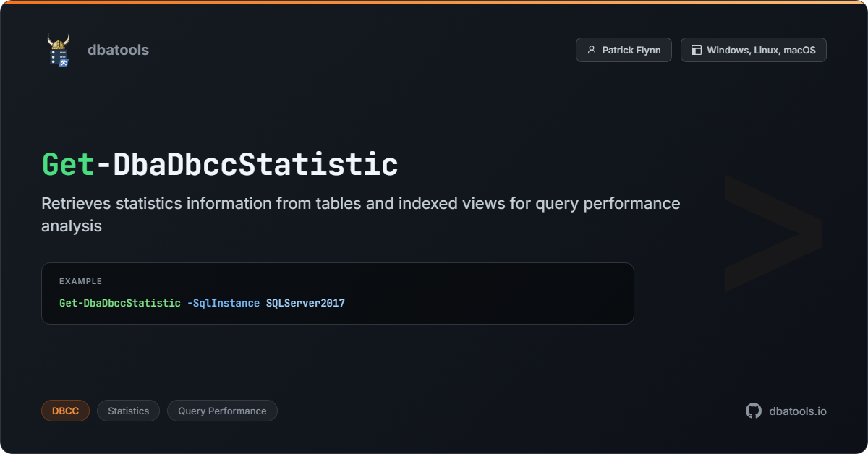Click the Get-DbaDbccStatistic command in the example

120,303
